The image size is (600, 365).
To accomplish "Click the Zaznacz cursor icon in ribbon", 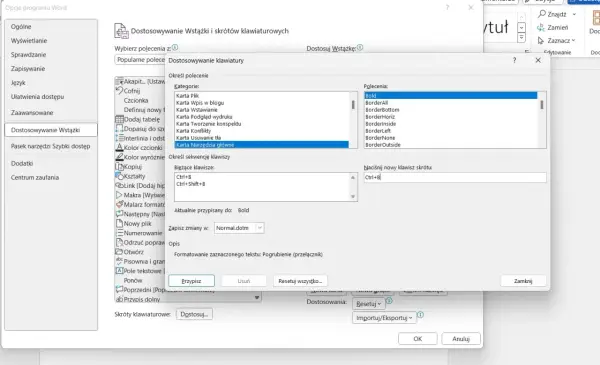I will (541, 40).
